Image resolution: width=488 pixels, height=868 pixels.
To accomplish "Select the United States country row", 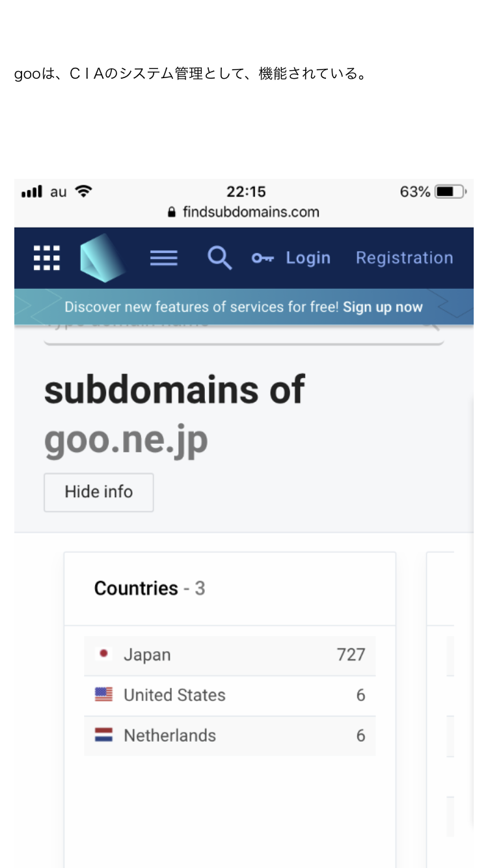I will point(230,696).
